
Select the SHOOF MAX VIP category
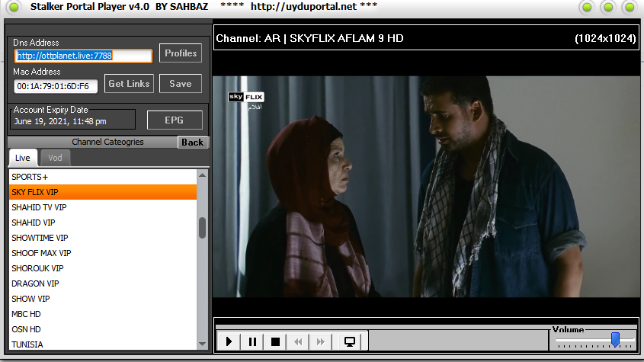click(103, 253)
